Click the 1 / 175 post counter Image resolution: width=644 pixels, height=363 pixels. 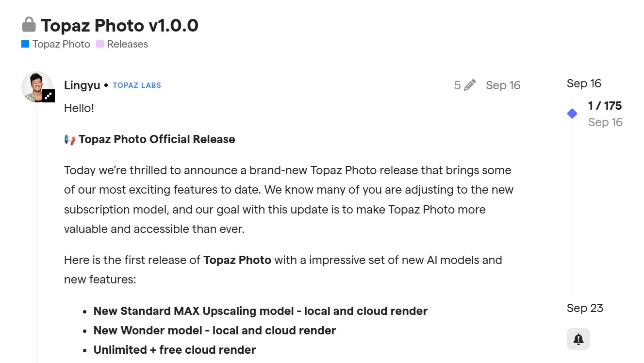(x=605, y=106)
